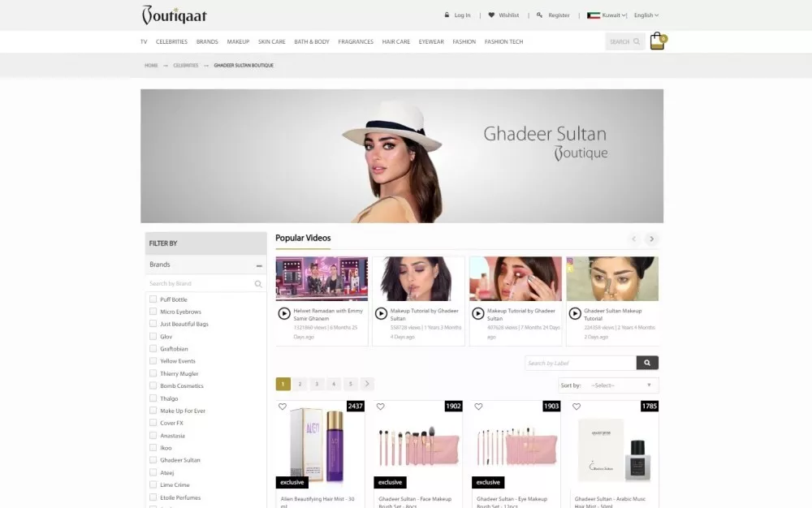Click the Boutiqaat logo

175,15
